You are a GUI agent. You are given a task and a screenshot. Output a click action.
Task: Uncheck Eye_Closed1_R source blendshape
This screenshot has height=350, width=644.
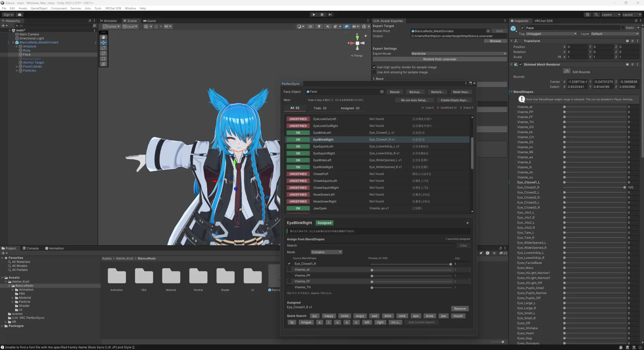[289, 264]
